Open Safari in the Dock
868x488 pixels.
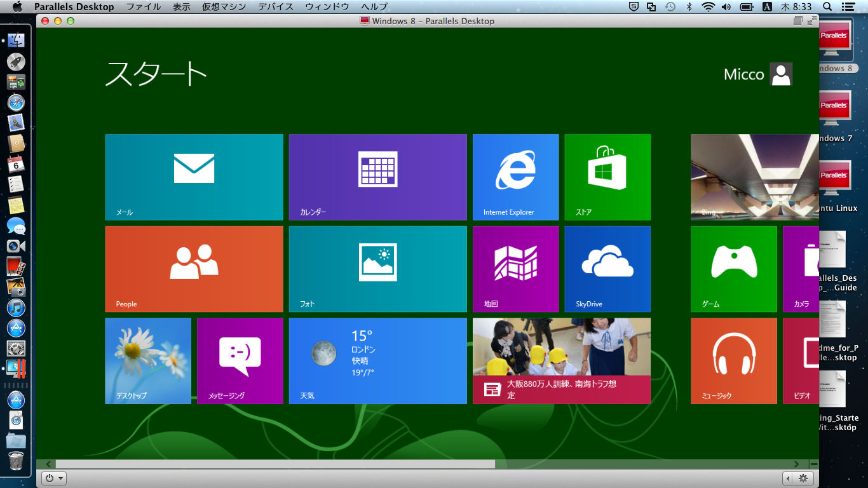[16, 103]
